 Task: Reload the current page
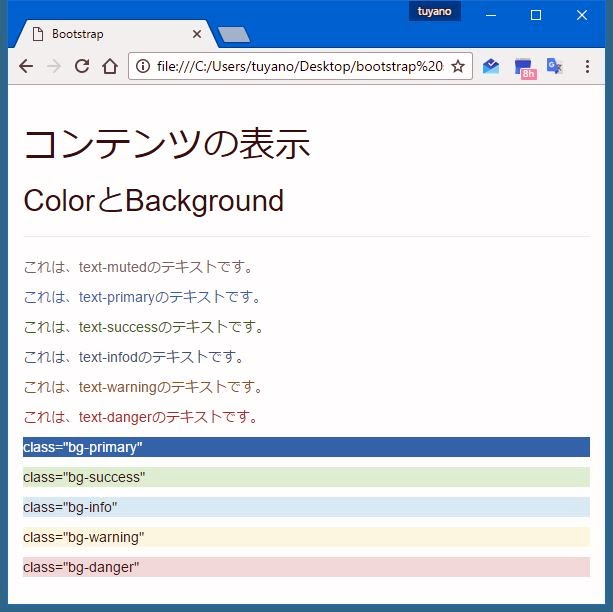pyautogui.click(x=82, y=67)
